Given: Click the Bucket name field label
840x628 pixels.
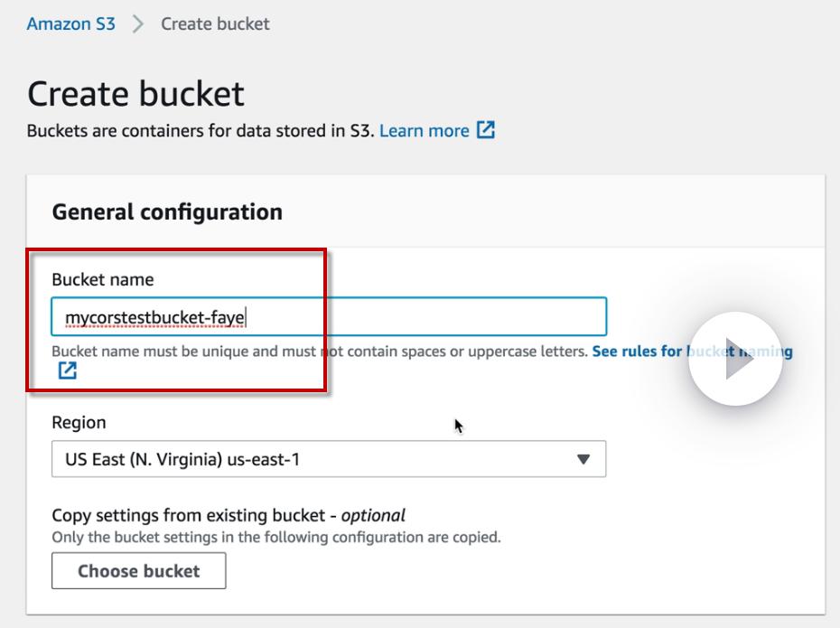Looking at the screenshot, I should pyautogui.click(x=102, y=280).
